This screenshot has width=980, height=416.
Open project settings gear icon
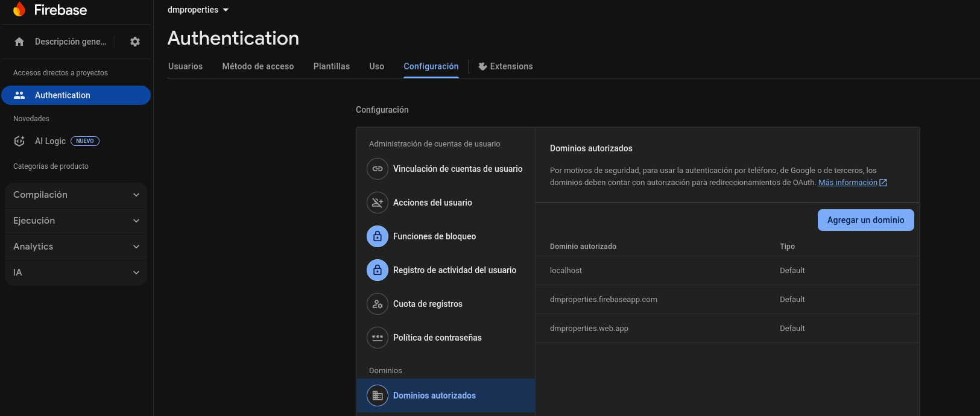135,42
